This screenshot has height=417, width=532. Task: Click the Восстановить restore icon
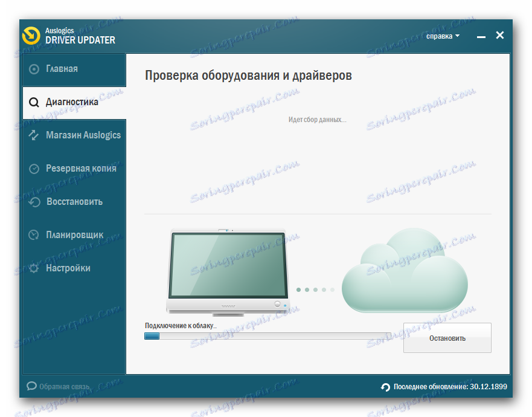tap(34, 202)
